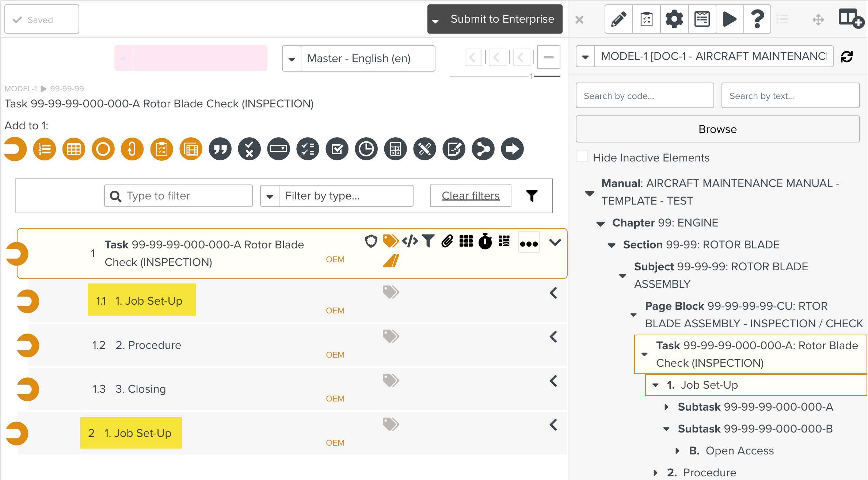Click the stopwatch icon on Task row
The width and height of the screenshot is (868, 480).
pyautogui.click(x=485, y=241)
